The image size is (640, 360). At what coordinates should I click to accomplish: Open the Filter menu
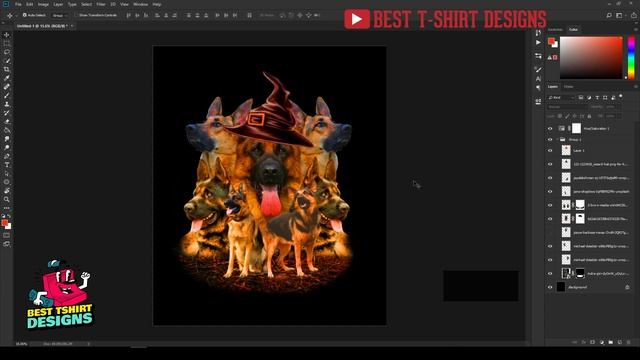pyautogui.click(x=101, y=4)
